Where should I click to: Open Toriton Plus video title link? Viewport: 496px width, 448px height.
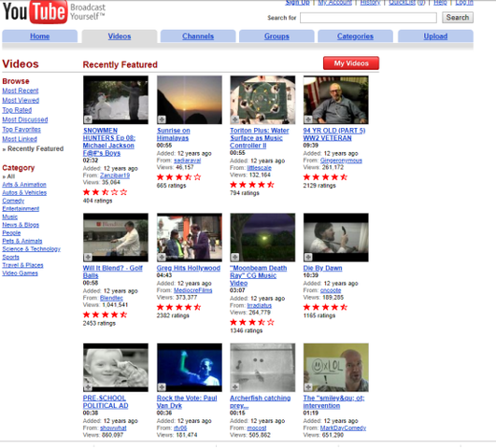[x=260, y=138]
